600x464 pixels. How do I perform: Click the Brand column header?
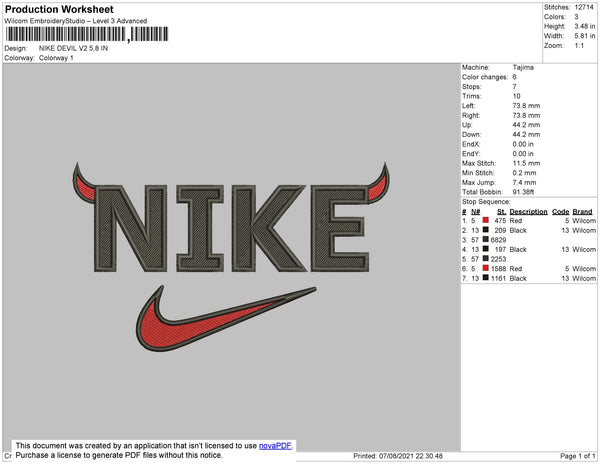582,212
